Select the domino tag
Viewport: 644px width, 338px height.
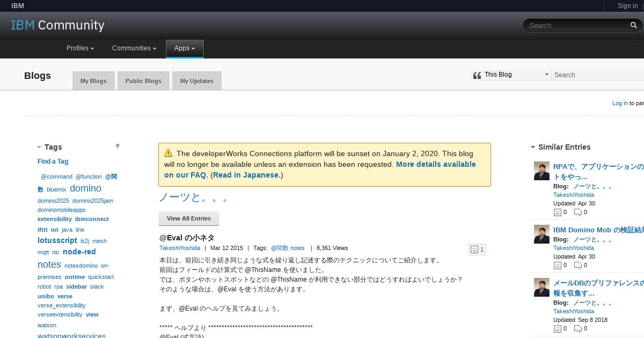85,188
